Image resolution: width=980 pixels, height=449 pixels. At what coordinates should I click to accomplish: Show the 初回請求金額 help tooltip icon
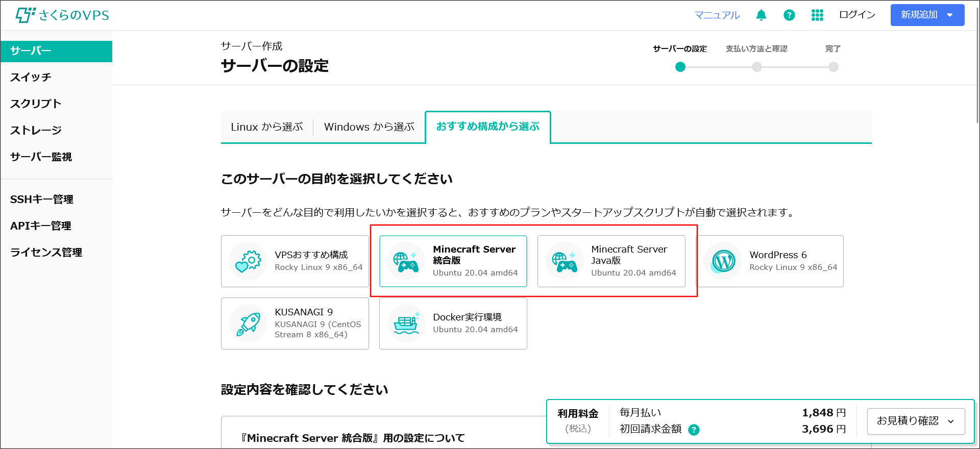[x=694, y=430]
